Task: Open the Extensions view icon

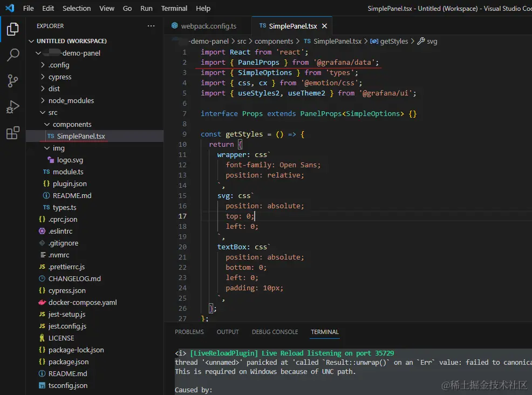Action: click(13, 133)
